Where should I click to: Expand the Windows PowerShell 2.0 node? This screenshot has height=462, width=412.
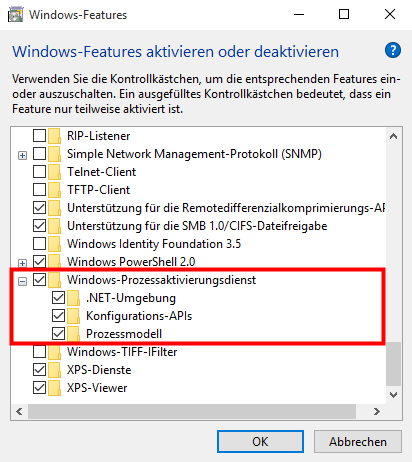[22, 263]
